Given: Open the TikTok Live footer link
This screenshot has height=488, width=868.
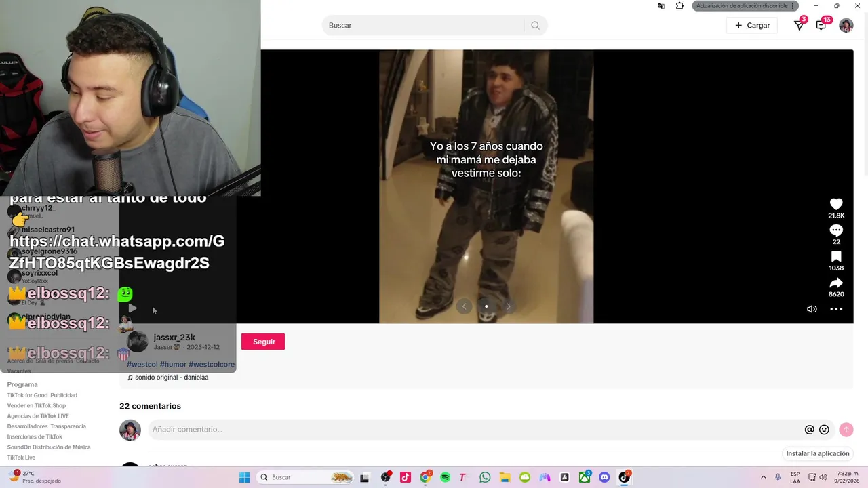Looking at the screenshot, I should 21,457.
